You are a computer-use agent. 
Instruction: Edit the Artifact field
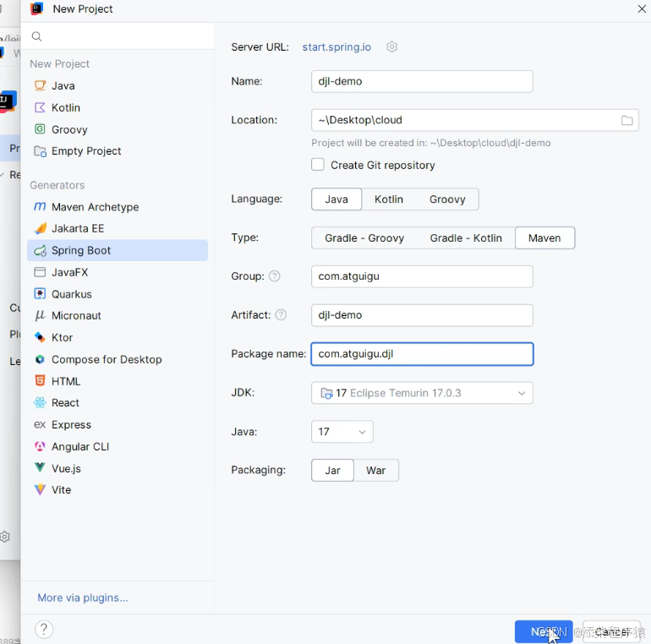coord(422,315)
